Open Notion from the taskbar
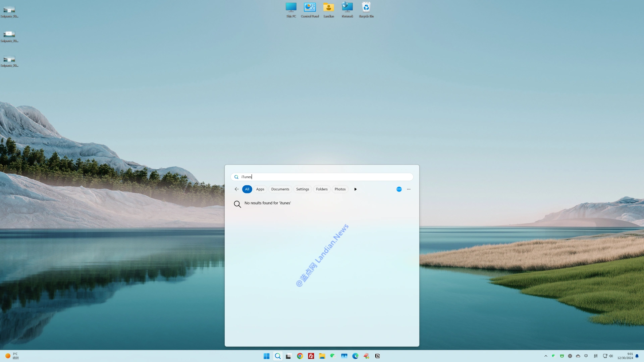This screenshot has height=362, width=644. tap(377, 356)
